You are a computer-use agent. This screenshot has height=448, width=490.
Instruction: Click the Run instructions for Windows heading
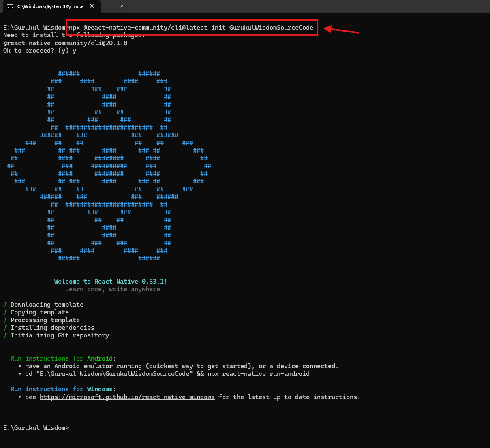(x=63, y=389)
